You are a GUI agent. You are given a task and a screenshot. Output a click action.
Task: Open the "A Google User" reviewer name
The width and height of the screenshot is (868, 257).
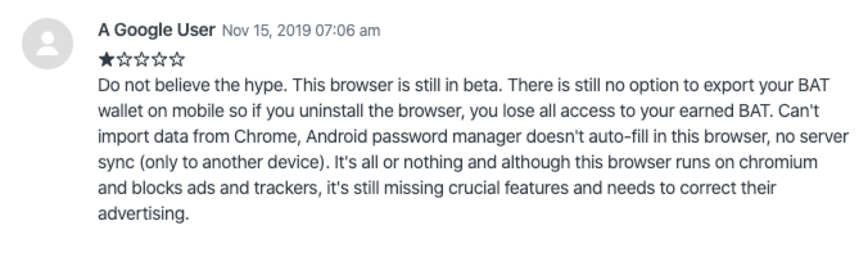(156, 30)
